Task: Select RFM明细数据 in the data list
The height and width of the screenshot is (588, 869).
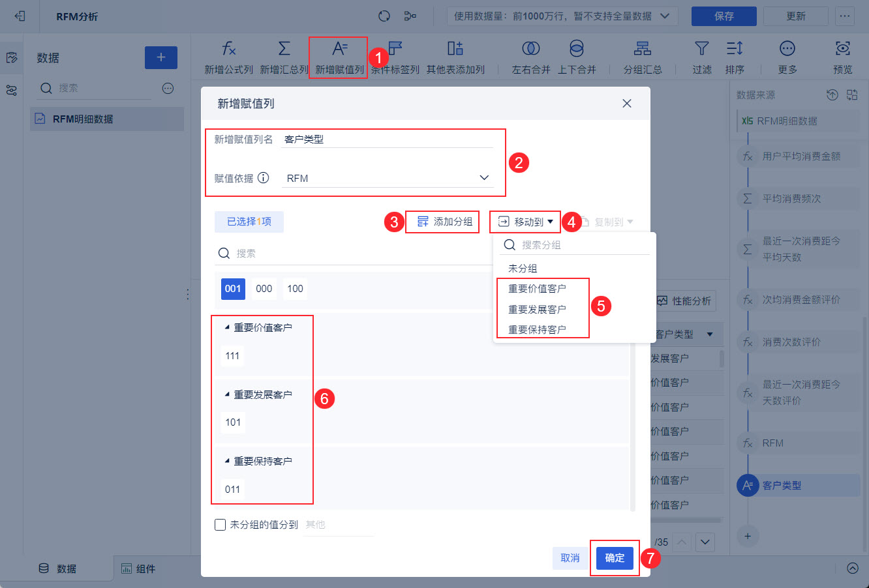Action: (107, 119)
